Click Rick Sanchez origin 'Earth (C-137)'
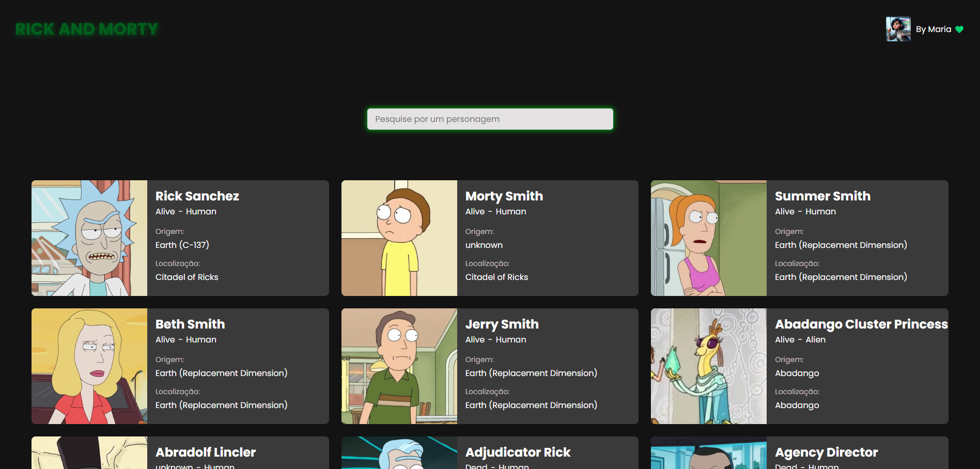The width and height of the screenshot is (980, 469). pyautogui.click(x=182, y=245)
